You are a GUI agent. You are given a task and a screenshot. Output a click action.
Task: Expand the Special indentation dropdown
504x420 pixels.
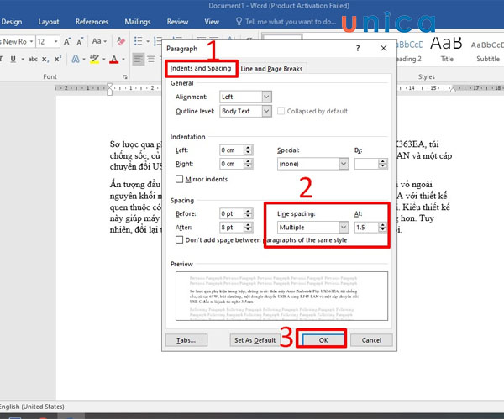coord(343,165)
